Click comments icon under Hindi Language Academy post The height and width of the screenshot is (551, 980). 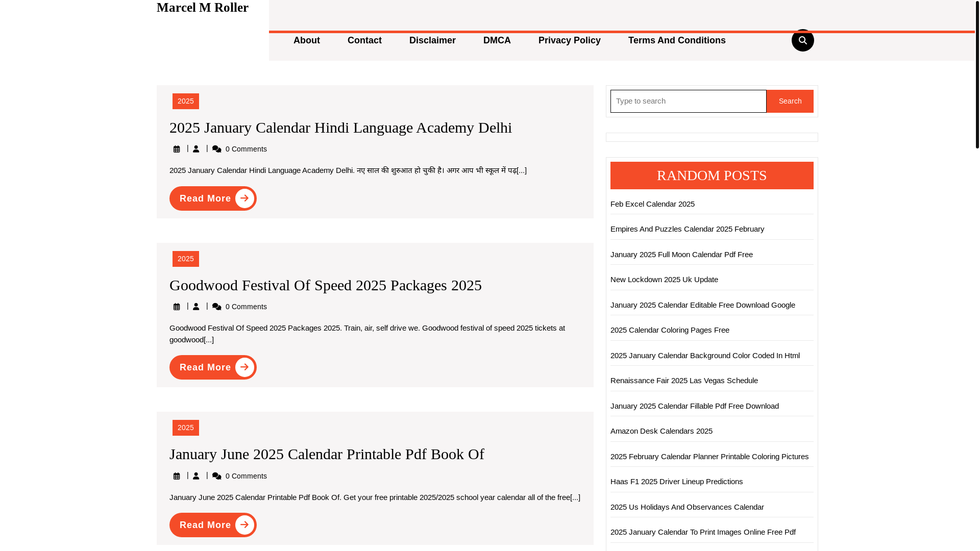[x=217, y=149]
